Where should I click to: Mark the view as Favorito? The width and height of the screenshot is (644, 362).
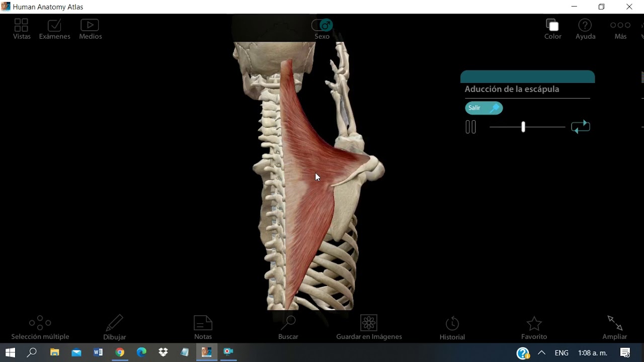[534, 327]
